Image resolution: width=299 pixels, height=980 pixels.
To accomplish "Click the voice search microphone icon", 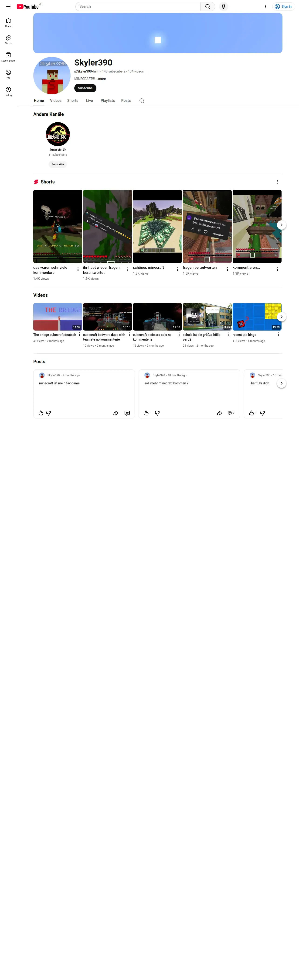I will click(223, 7).
